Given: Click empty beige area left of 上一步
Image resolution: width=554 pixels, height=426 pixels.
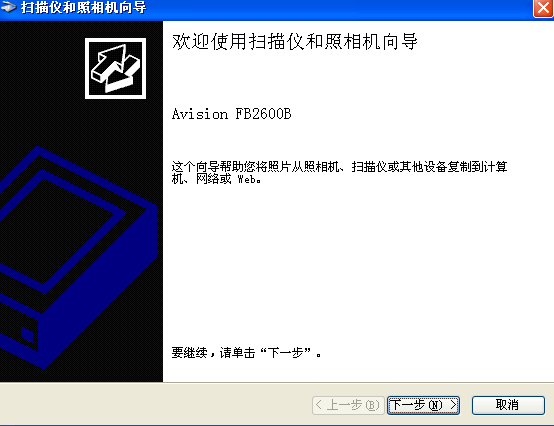Looking at the screenshot, I should click(x=155, y=405).
